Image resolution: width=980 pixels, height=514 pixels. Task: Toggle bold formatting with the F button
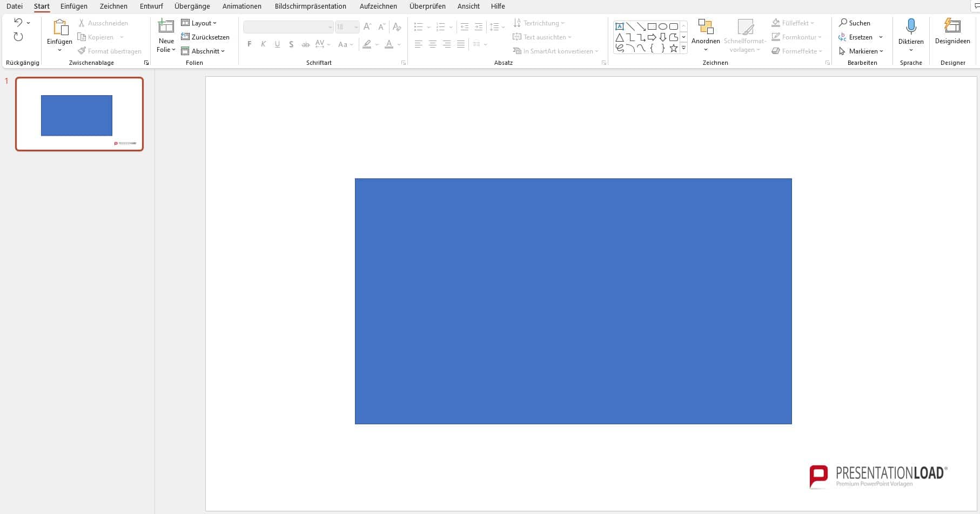coord(249,44)
